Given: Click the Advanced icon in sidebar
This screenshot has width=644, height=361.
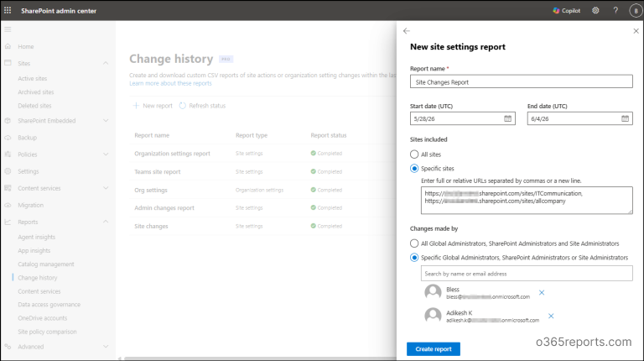Looking at the screenshot, I should click(x=8, y=347).
